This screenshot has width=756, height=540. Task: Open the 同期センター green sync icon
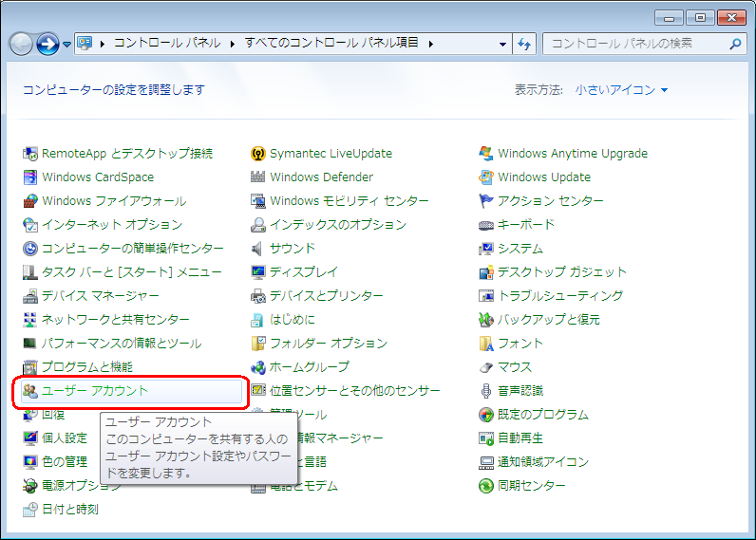click(486, 486)
